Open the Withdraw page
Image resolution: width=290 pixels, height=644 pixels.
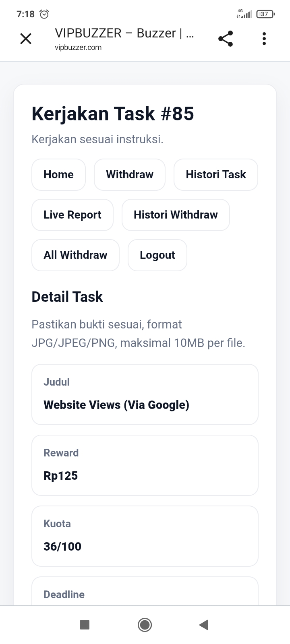[130, 175]
